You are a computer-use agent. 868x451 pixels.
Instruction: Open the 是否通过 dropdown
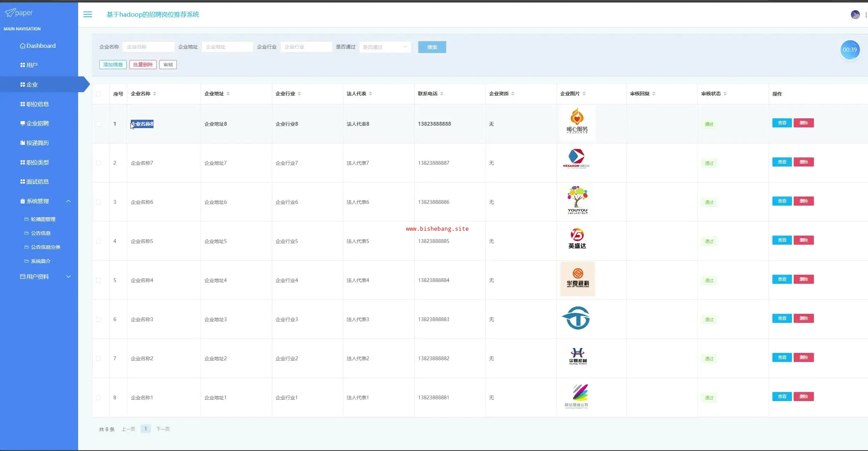384,47
